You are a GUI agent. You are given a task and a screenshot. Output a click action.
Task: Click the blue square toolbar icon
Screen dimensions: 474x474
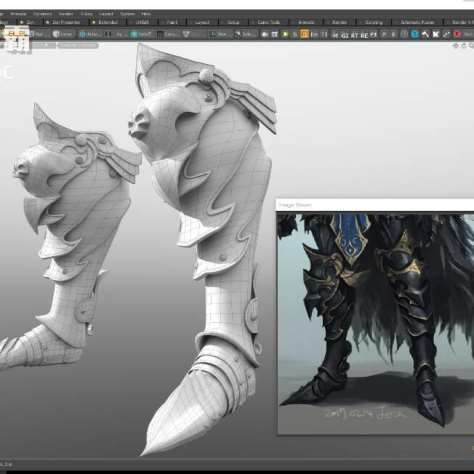tap(415, 34)
